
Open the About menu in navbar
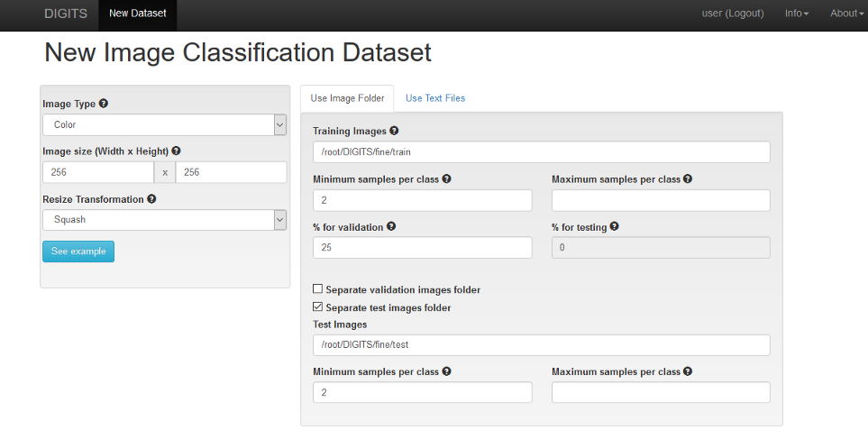click(846, 14)
